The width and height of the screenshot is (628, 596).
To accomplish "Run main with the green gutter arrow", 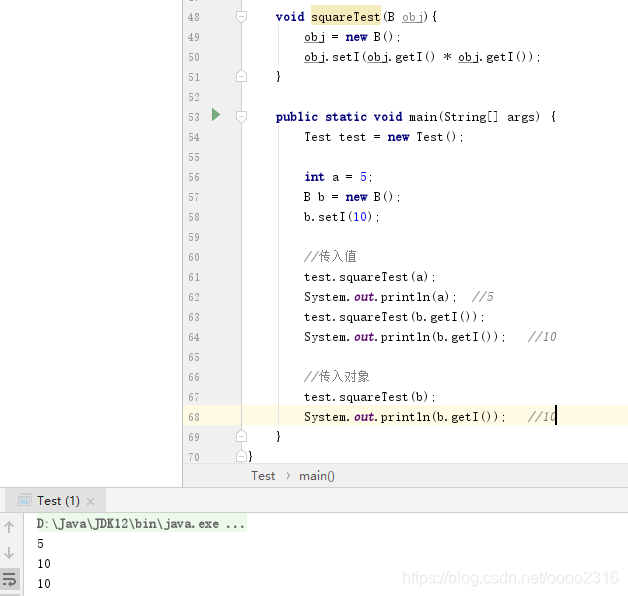I will coord(216,115).
